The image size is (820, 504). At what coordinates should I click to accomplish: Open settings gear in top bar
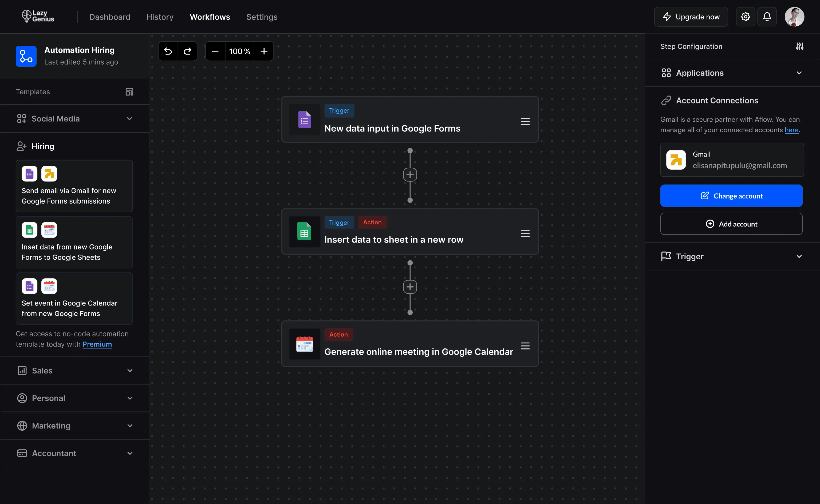click(x=745, y=17)
